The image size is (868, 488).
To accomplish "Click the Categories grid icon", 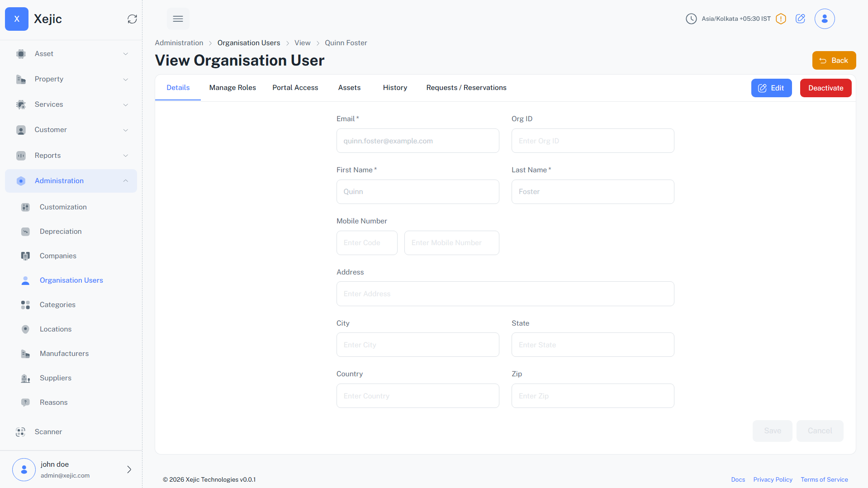I will click(x=25, y=305).
